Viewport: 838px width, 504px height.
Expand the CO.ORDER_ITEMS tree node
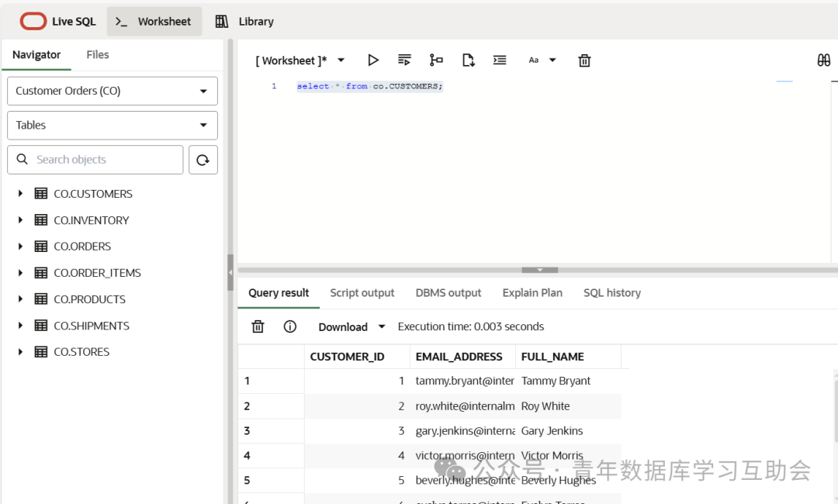point(20,273)
